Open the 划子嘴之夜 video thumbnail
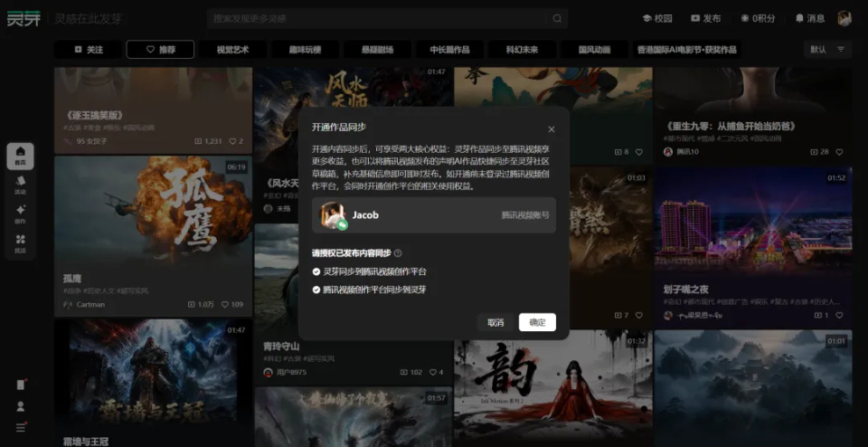Viewport: 868px width, 447px height. [x=753, y=223]
